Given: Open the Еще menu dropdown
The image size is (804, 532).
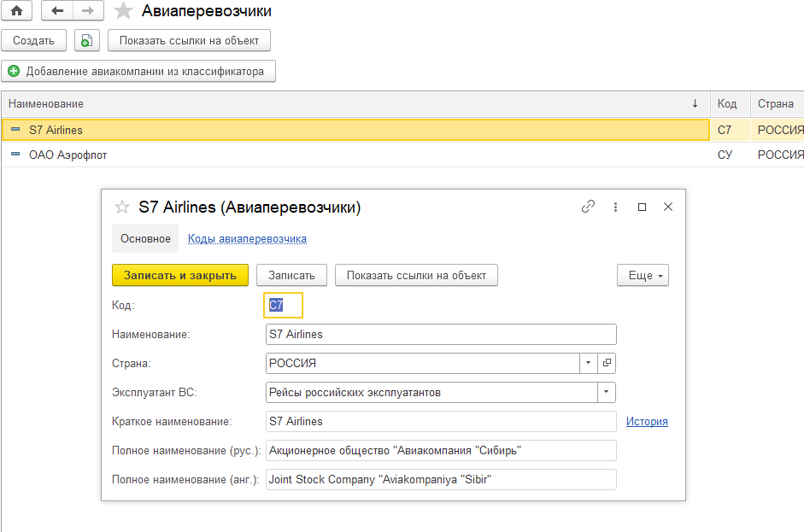Looking at the screenshot, I should [643, 275].
